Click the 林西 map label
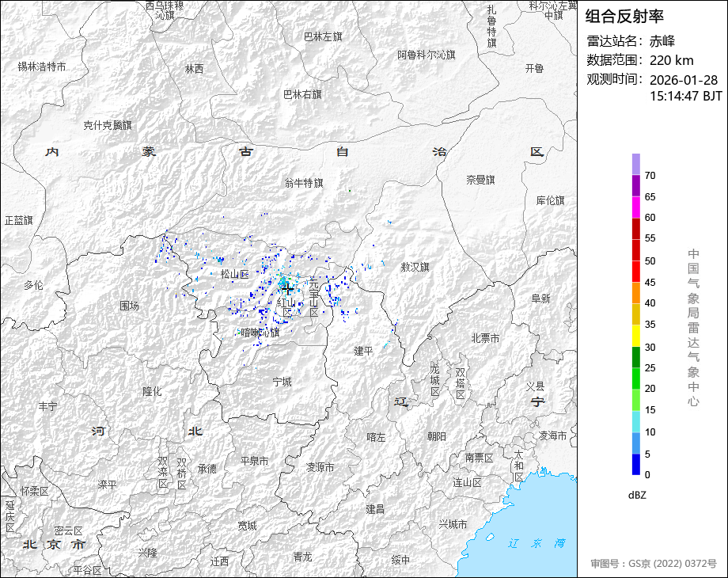 pos(194,69)
